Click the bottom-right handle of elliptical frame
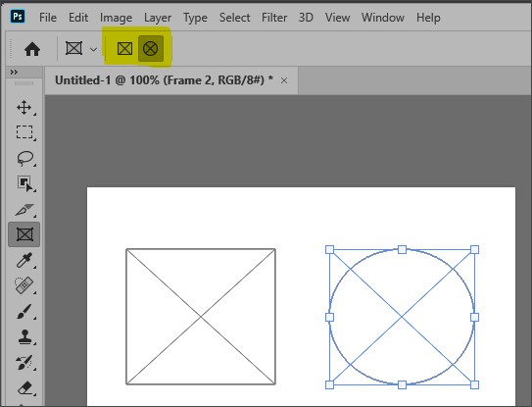532x407 pixels. pyautogui.click(x=474, y=384)
